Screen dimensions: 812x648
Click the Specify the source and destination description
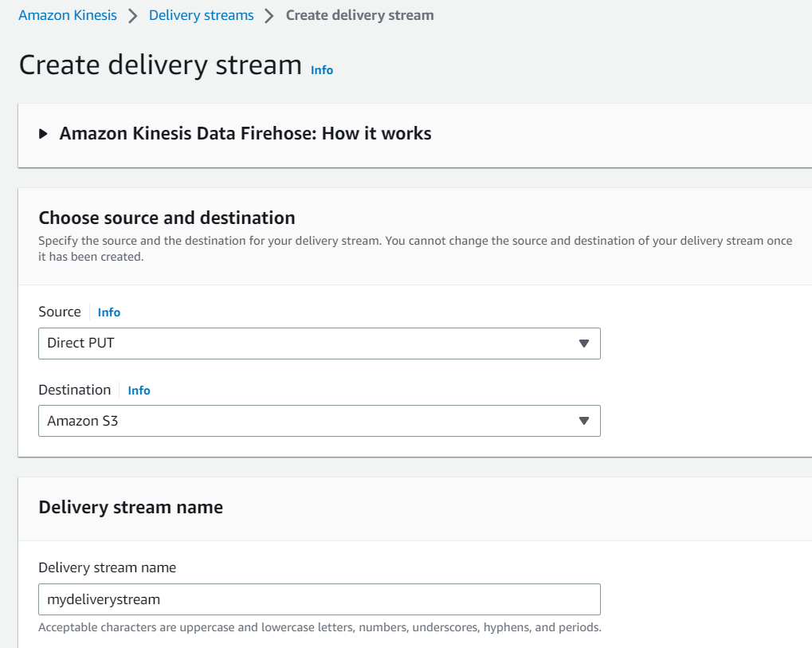(415, 249)
